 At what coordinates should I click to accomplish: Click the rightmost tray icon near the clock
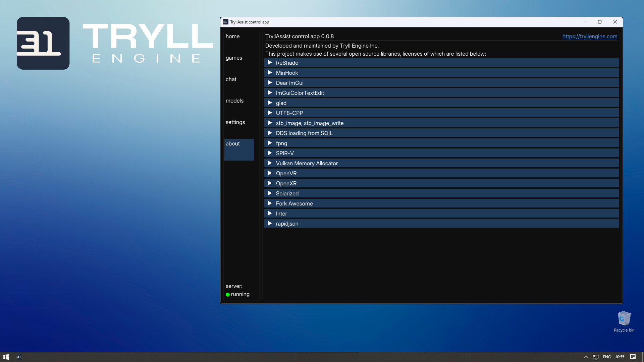(x=634, y=357)
